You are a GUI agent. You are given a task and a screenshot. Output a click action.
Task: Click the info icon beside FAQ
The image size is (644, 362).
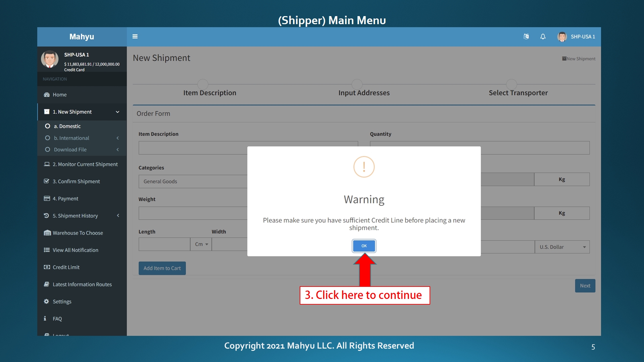tap(45, 318)
